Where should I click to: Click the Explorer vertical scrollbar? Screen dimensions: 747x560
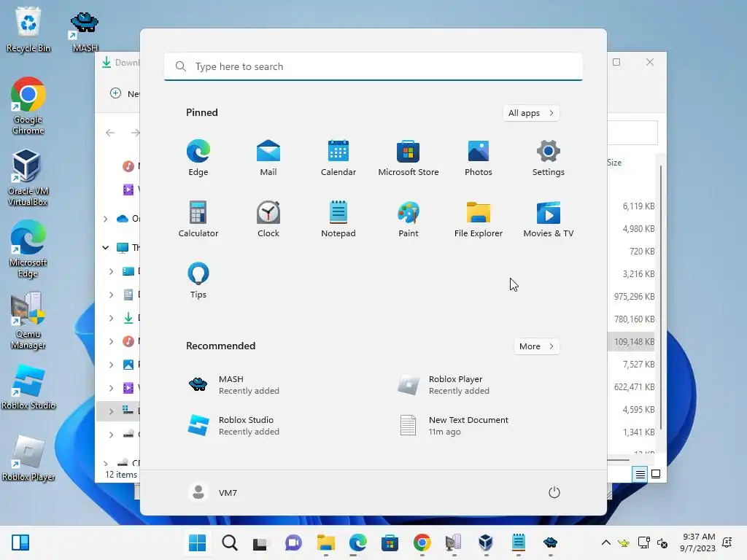pyautogui.click(x=661, y=297)
